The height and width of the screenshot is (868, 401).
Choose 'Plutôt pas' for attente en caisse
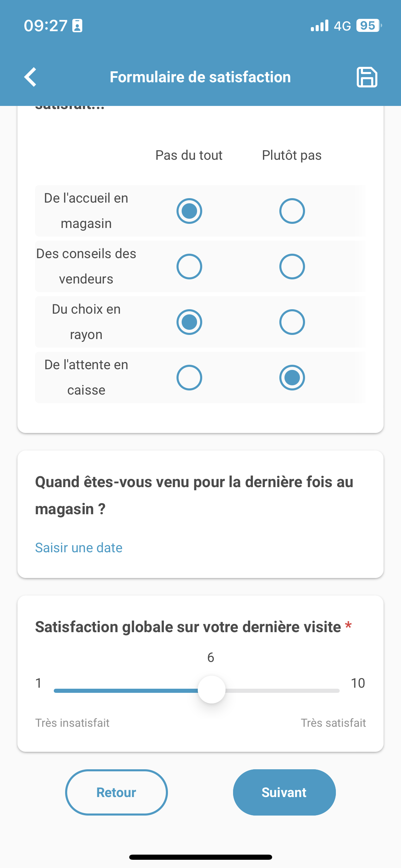pyautogui.click(x=292, y=377)
